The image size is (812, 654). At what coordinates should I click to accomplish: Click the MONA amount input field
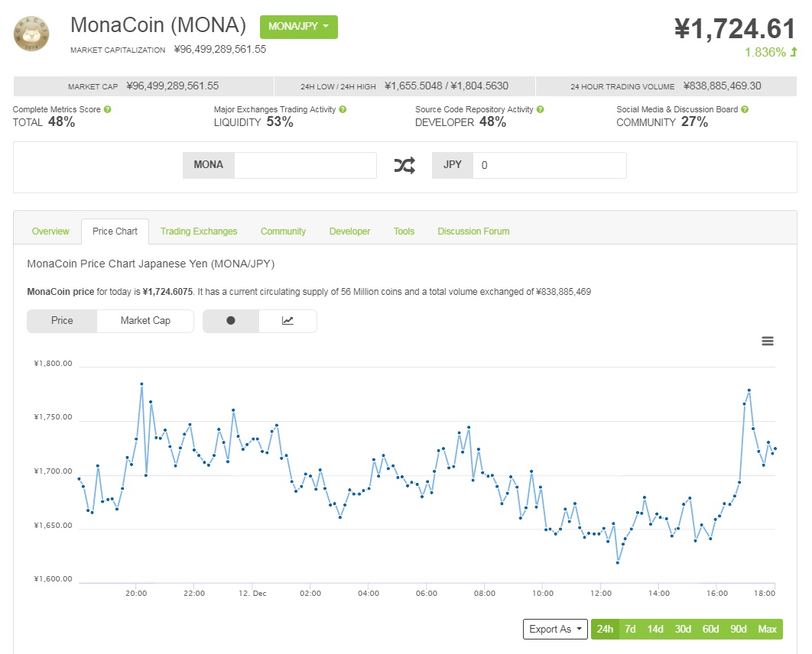click(x=306, y=165)
